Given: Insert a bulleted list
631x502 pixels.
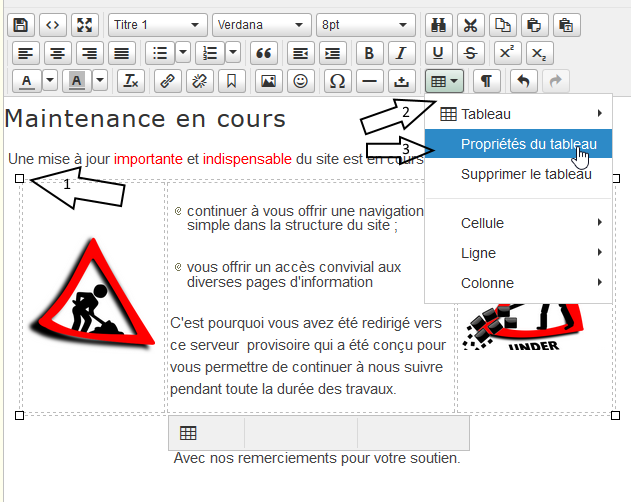Looking at the screenshot, I should (x=160, y=53).
